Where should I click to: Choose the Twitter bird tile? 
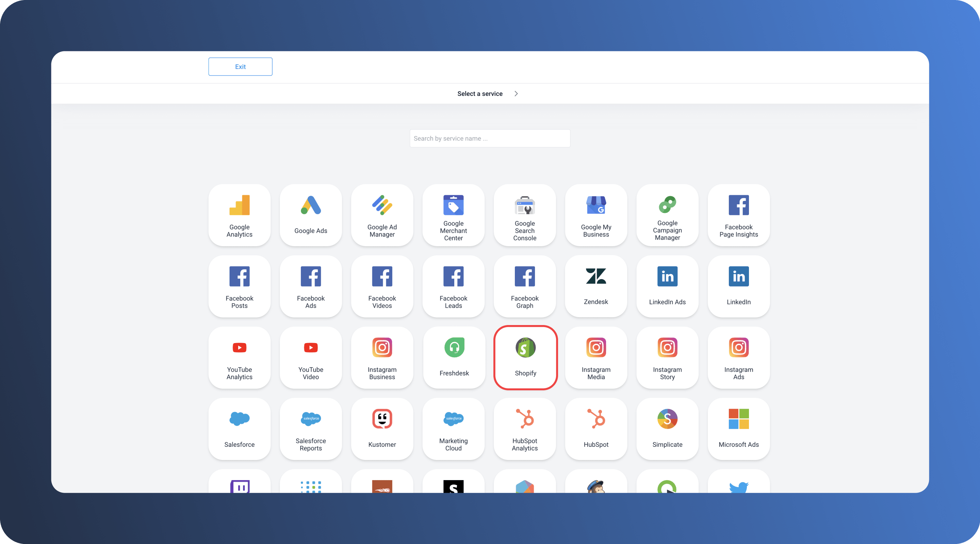point(739,482)
